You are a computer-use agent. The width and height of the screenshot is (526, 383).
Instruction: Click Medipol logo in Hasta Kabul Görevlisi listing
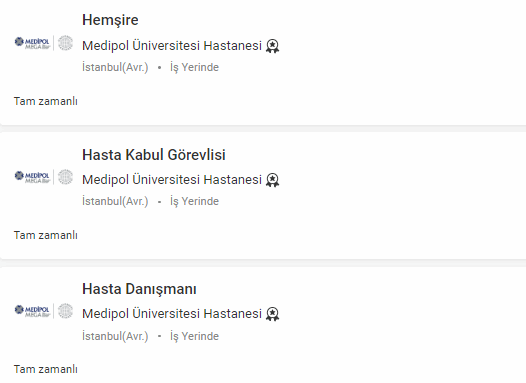coord(32,177)
